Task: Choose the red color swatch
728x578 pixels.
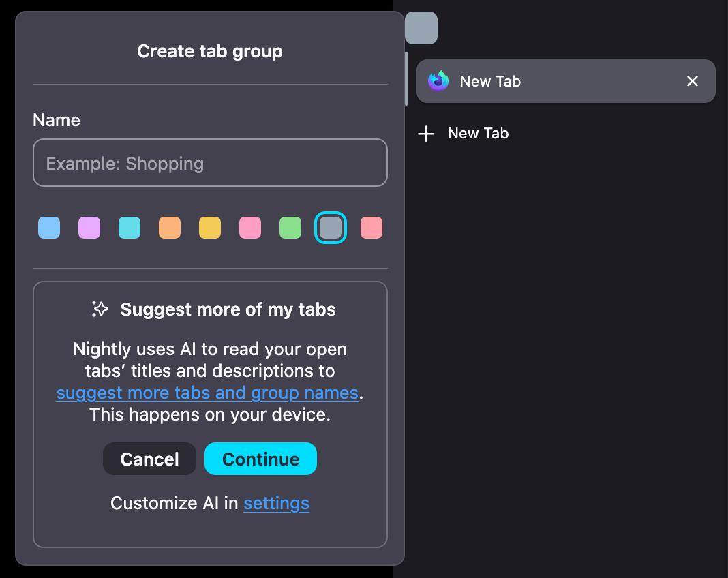Action: coord(371,228)
